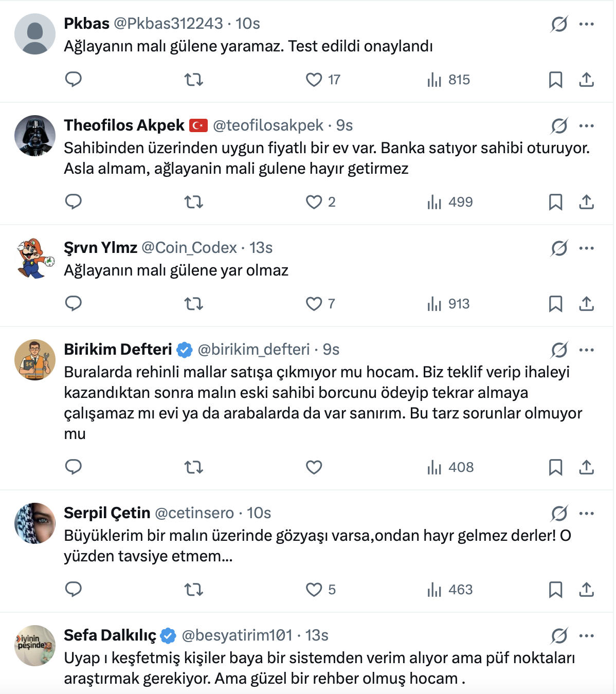Repost Theofilos Akpek's tweet
This screenshot has width=616, height=694.
194,202
